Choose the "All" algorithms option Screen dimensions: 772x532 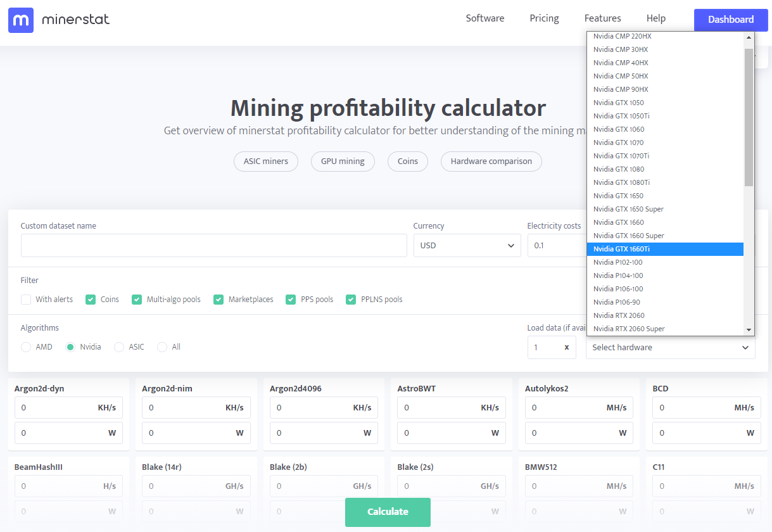(161, 347)
